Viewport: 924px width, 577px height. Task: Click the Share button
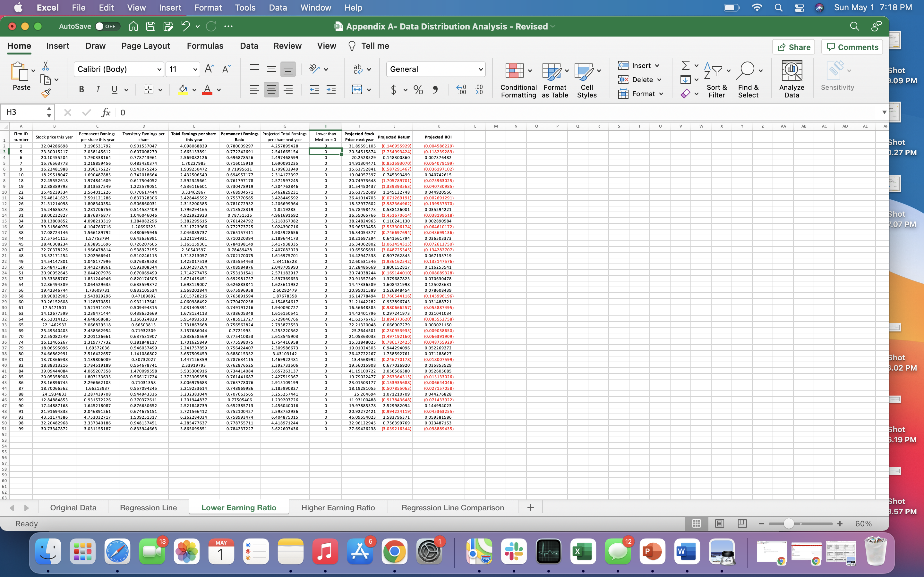point(793,47)
